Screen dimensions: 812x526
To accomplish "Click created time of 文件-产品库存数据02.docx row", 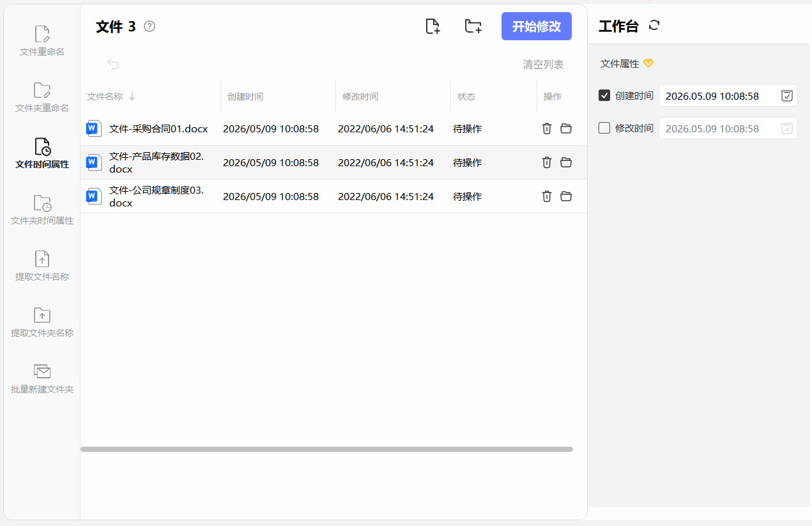I will tap(271, 162).
